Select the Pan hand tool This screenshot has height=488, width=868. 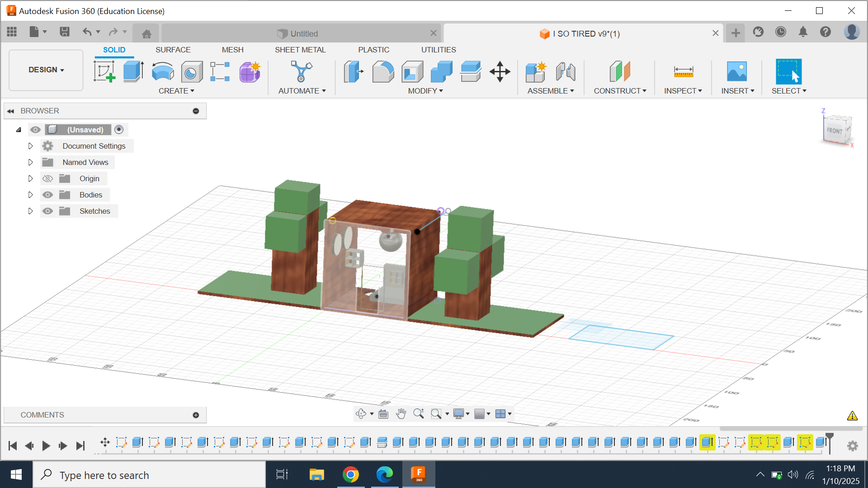401,414
